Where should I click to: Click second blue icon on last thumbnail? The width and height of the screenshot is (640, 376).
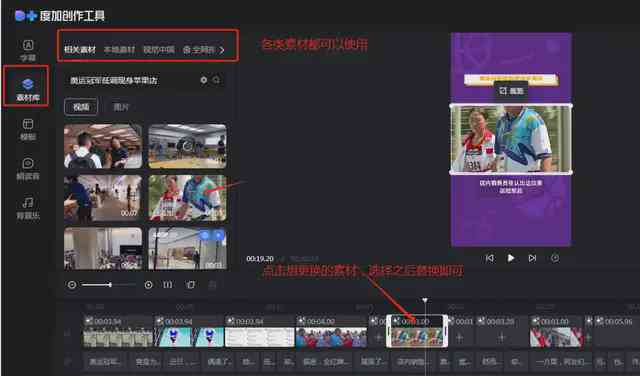218,235
